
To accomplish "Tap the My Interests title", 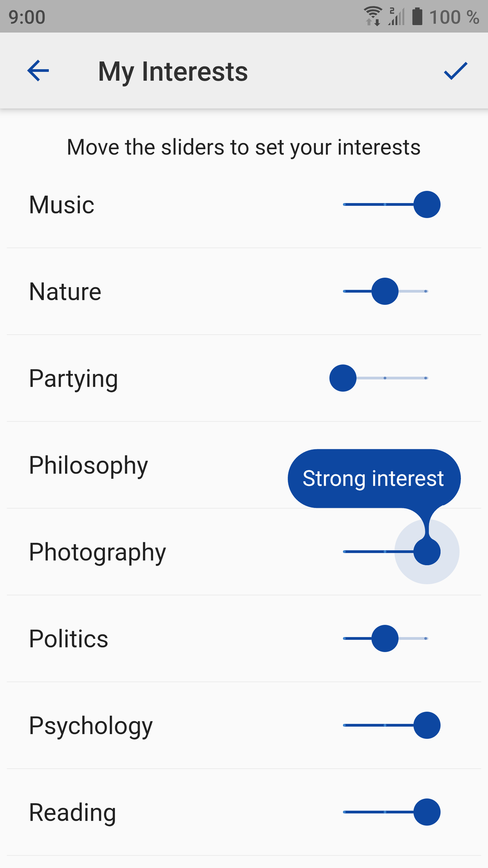I will point(173,71).
